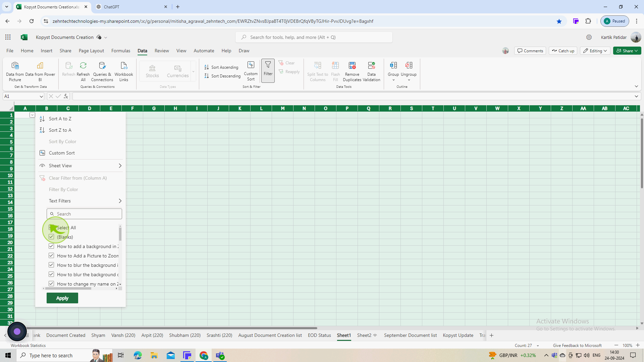The width and height of the screenshot is (644, 362).
Task: Open Queries & Connections pane
Action: point(102,71)
